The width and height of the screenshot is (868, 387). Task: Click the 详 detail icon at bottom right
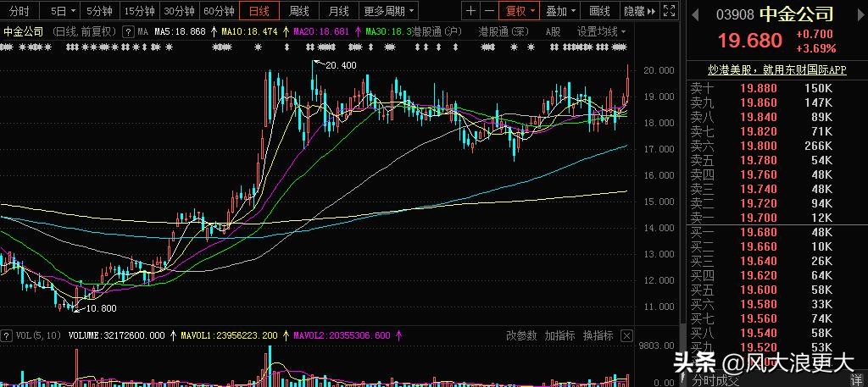[x=857, y=381]
